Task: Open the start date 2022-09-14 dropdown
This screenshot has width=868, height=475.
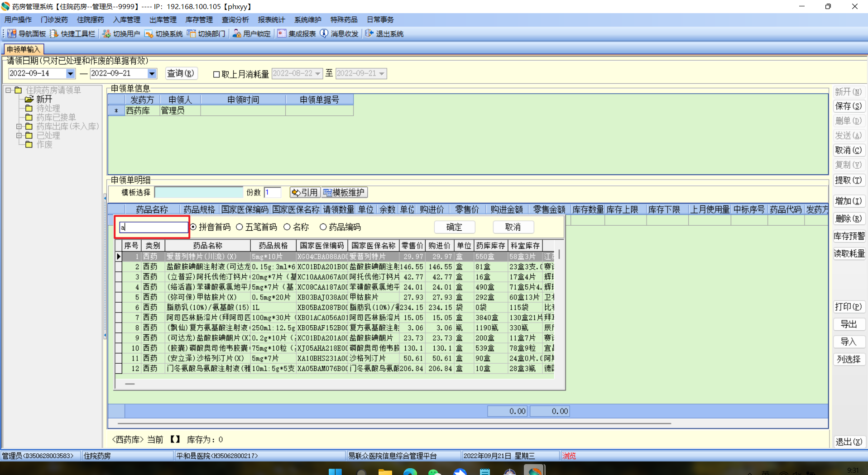Action: pos(70,73)
